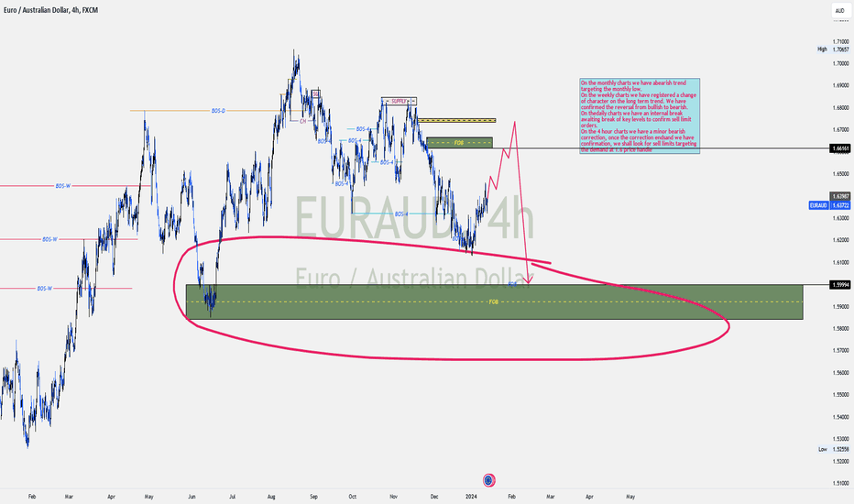This screenshot has width=854, height=504.
Task: Select the small green FOB zone near 1.66
Action: click(459, 143)
